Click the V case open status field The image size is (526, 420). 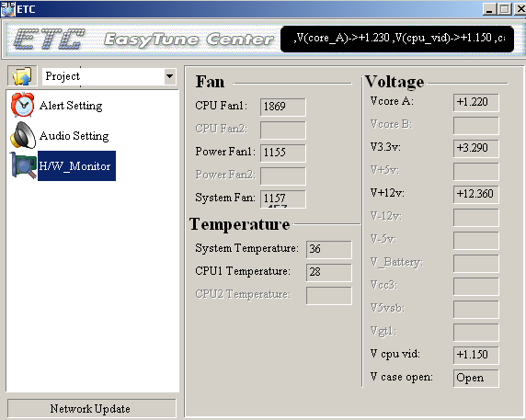pyautogui.click(x=476, y=378)
